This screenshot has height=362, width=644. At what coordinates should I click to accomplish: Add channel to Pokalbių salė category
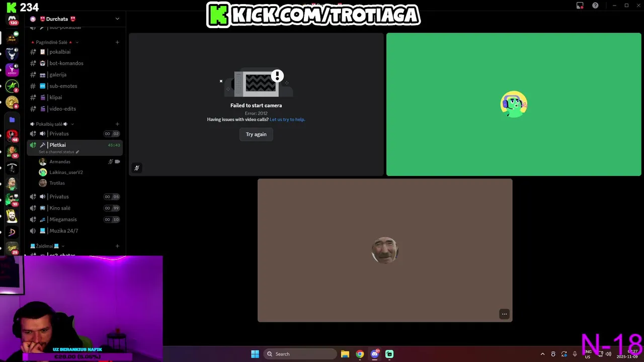(117, 124)
